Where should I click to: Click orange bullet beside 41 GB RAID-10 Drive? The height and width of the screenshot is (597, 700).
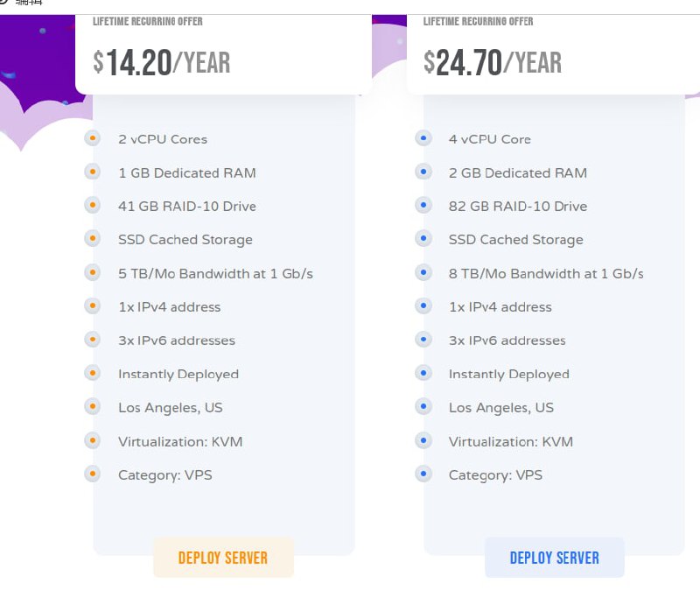tap(93, 205)
